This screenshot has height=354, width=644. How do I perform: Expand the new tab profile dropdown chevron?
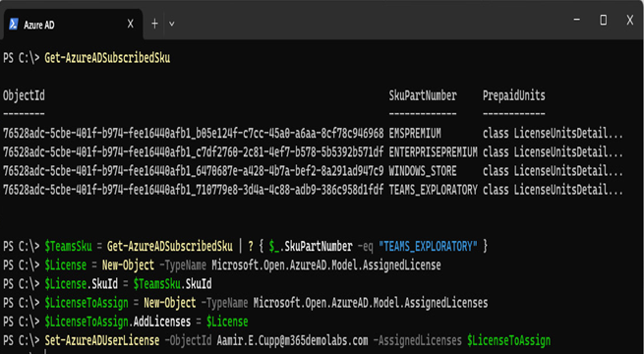click(x=172, y=24)
